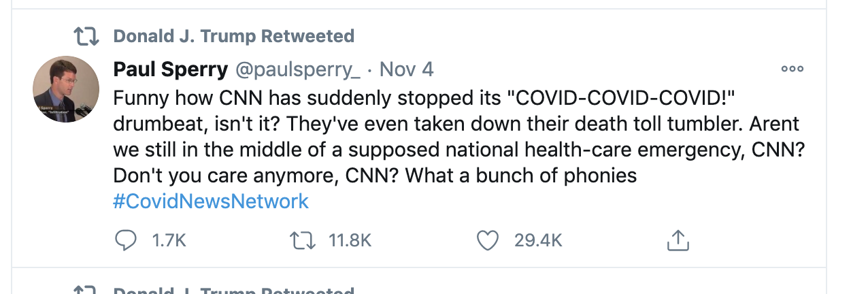Click the 1.7K reply count
This screenshot has width=868, height=294.
(x=169, y=240)
